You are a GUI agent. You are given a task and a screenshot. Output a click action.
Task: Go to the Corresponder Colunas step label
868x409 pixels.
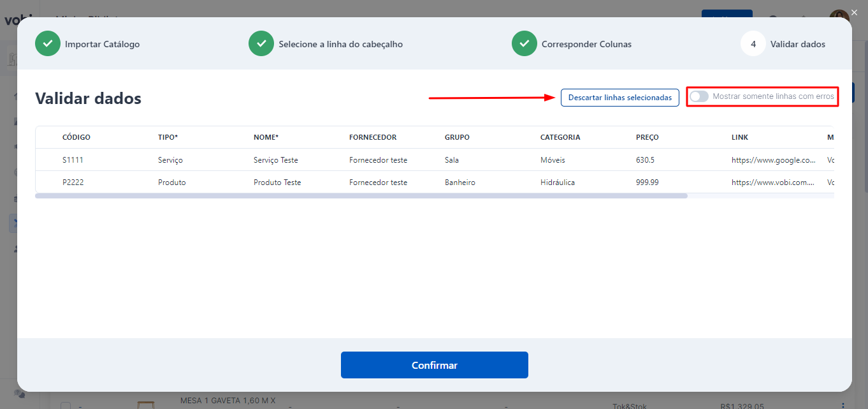click(x=586, y=44)
